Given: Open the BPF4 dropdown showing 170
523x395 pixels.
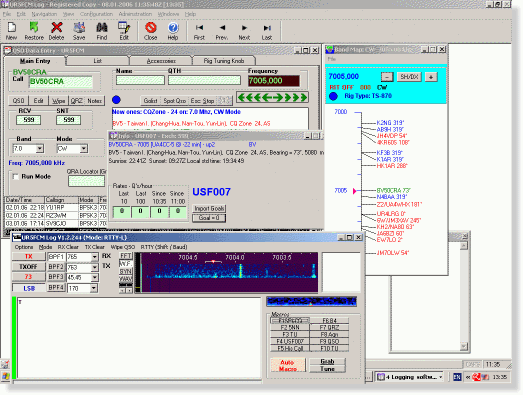Looking at the screenshot, I should coord(94,288).
